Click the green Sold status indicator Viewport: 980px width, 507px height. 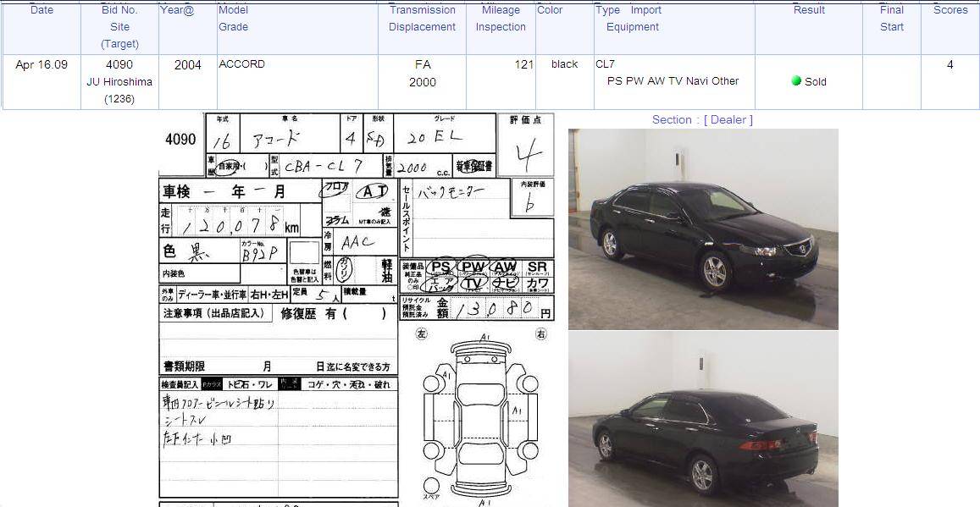796,80
